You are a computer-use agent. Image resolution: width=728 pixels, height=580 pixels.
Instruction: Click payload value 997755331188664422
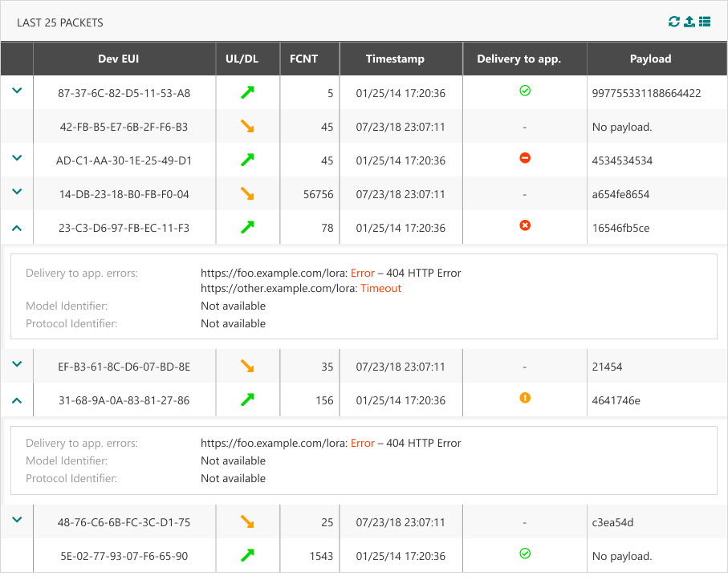coord(646,93)
